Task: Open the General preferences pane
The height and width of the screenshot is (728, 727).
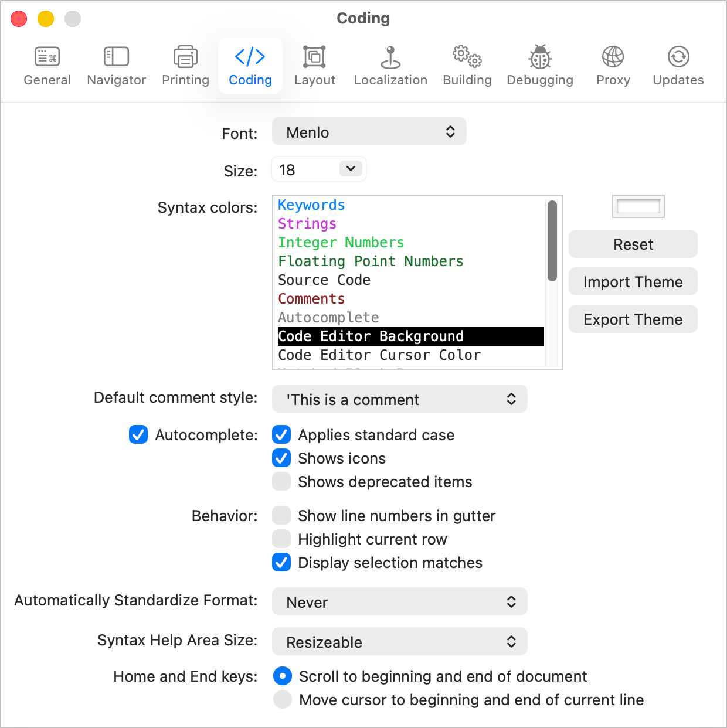Action: coord(47,64)
